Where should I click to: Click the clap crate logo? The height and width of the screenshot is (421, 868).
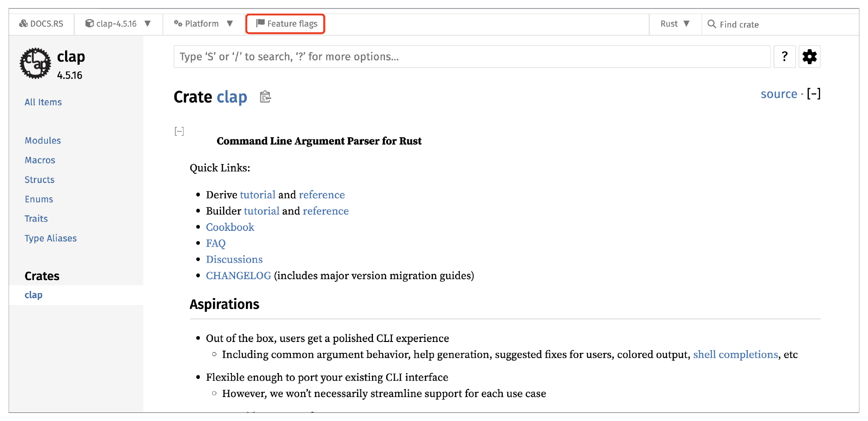(x=35, y=64)
